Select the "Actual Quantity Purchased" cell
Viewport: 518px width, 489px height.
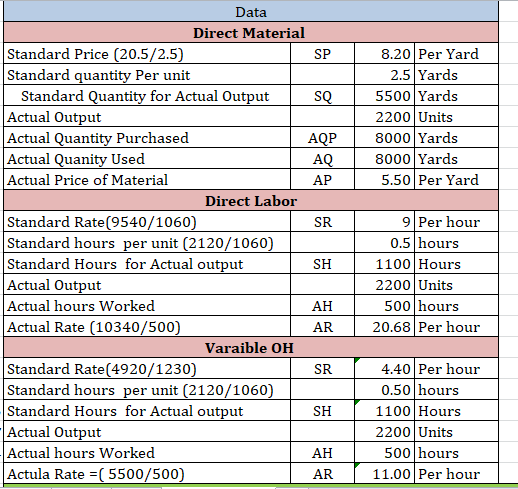point(147,138)
